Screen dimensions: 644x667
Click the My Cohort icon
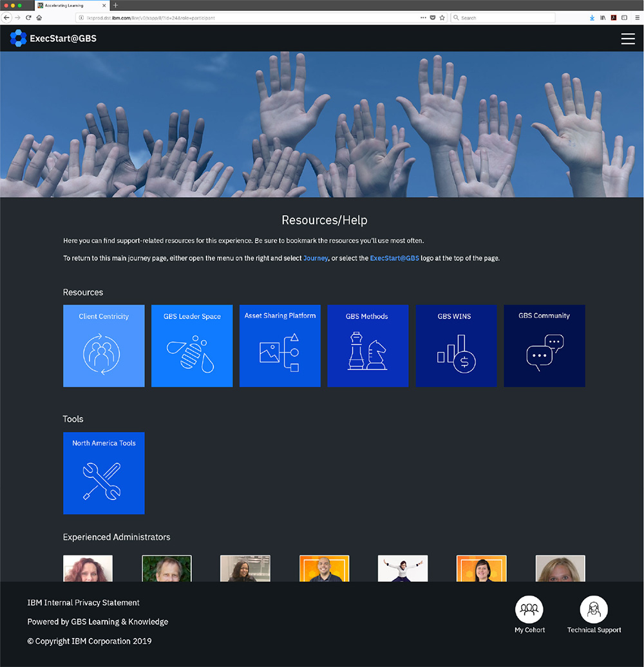coord(529,609)
